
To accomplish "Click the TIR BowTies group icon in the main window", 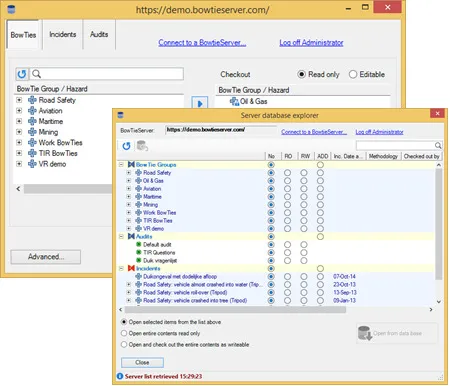I will pyautogui.click(x=32, y=153).
